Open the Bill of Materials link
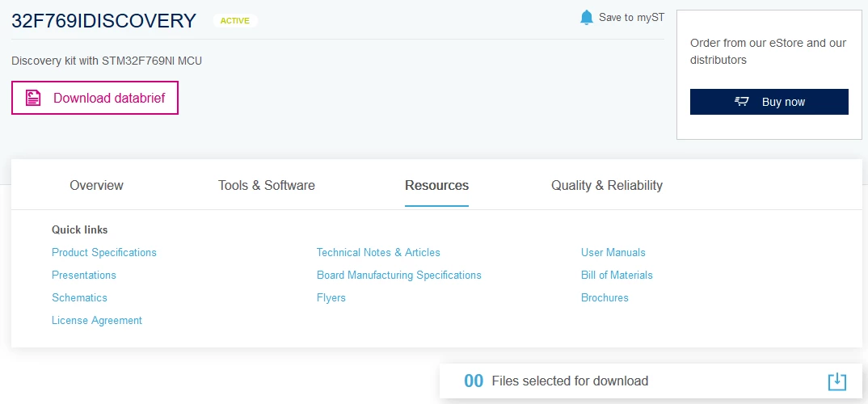Screen dimensions: 868x404 [x=617, y=275]
